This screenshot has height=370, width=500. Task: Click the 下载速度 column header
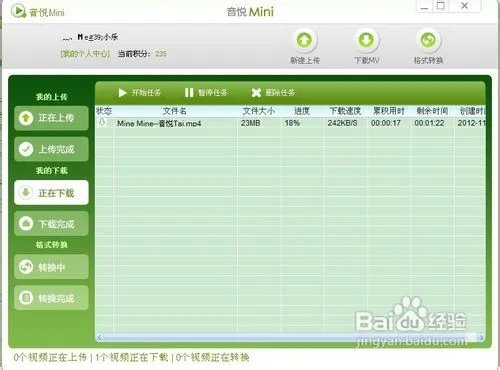point(345,111)
